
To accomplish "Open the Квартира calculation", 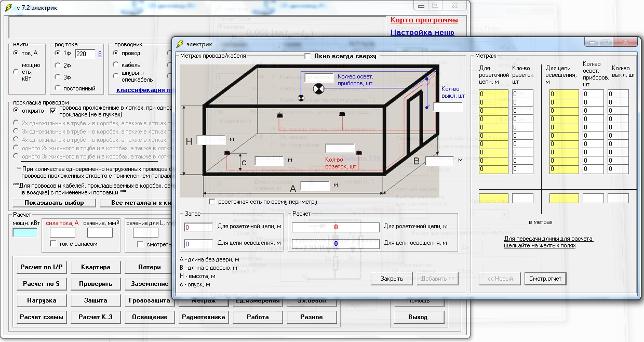I will (96, 267).
